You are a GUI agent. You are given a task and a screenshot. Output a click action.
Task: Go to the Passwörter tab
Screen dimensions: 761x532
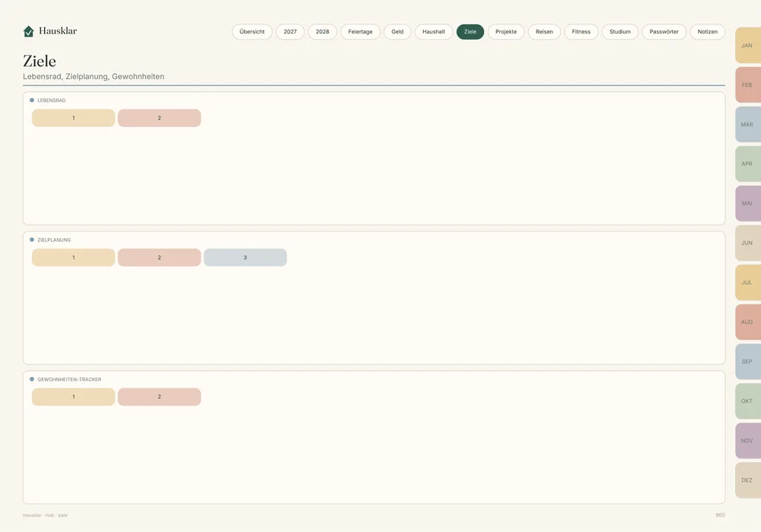coord(664,31)
